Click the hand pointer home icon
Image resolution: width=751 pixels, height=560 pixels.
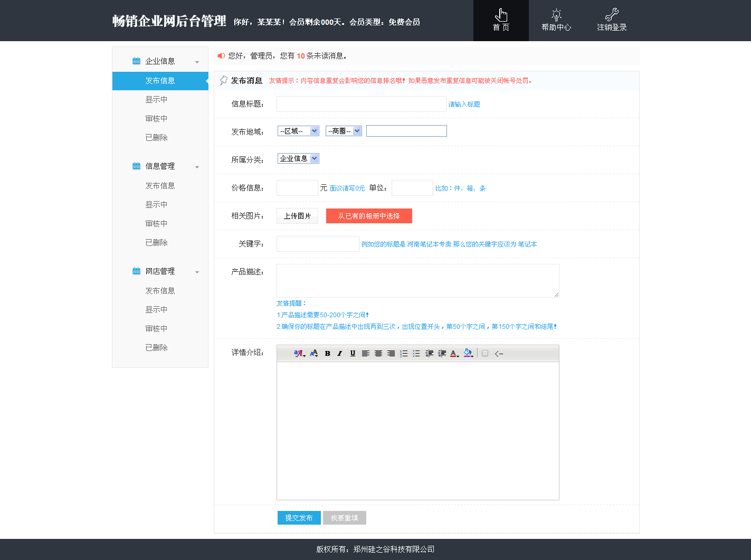click(501, 15)
